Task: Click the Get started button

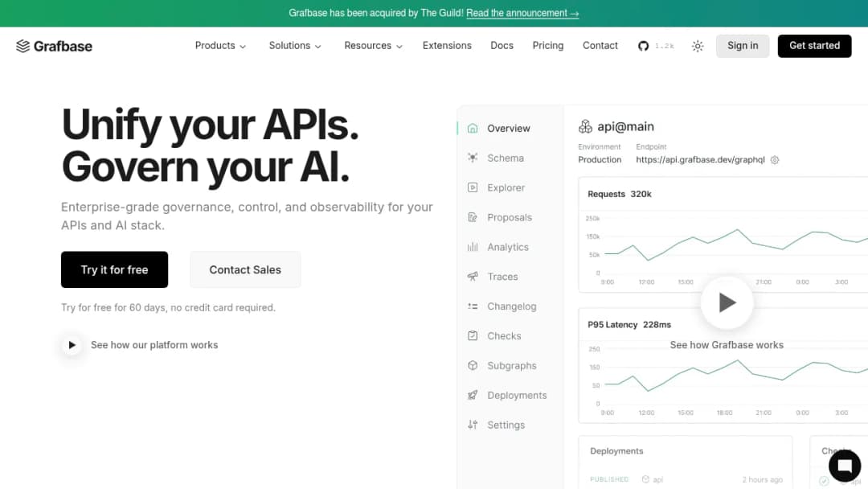Action: pyautogui.click(x=814, y=46)
